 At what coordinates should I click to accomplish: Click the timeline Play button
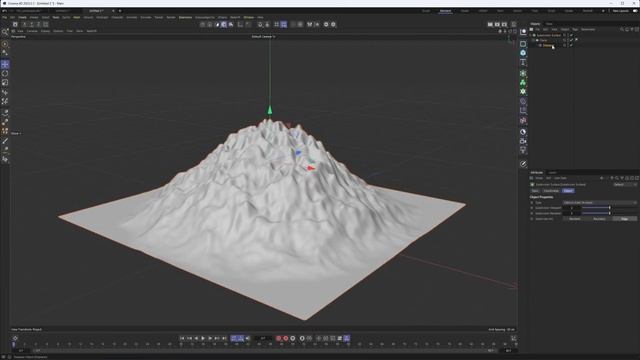203,338
